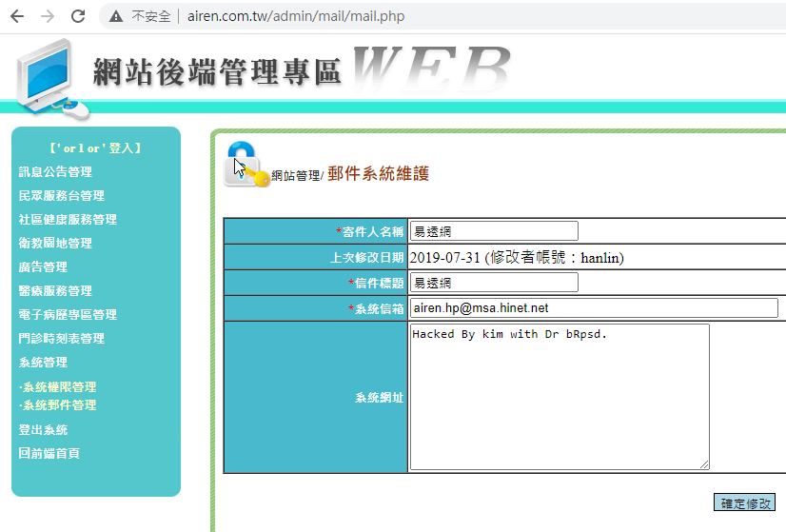Click the 寄件人名稱 field label

tap(370, 231)
